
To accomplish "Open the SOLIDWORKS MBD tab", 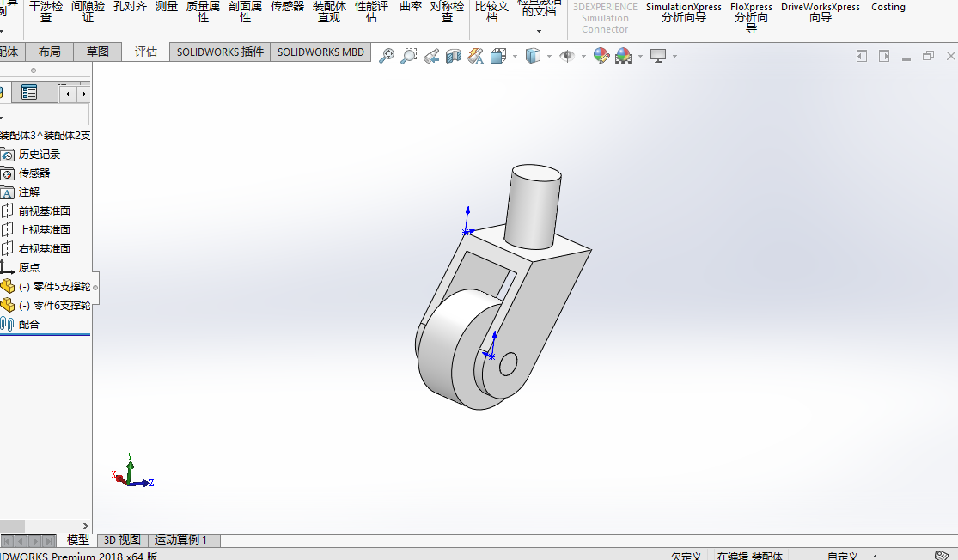I will tap(320, 52).
